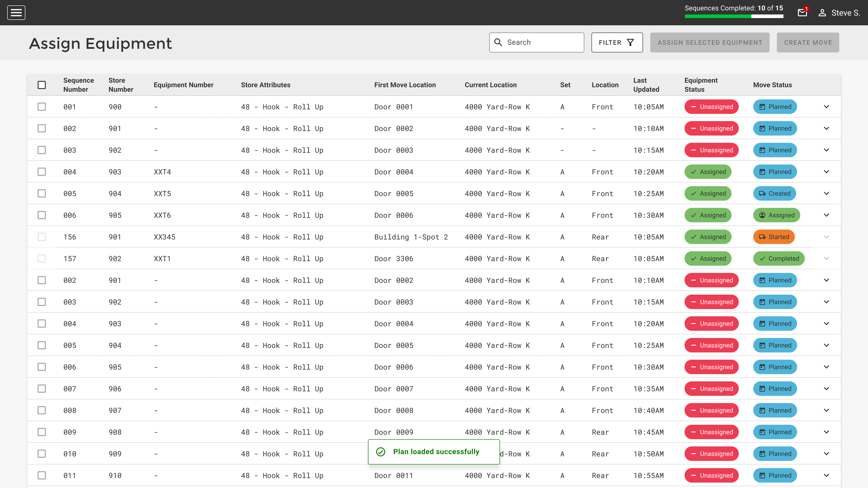Click the person icon in the Assigned move status badge
This screenshot has height=488, width=868.
pos(762,215)
